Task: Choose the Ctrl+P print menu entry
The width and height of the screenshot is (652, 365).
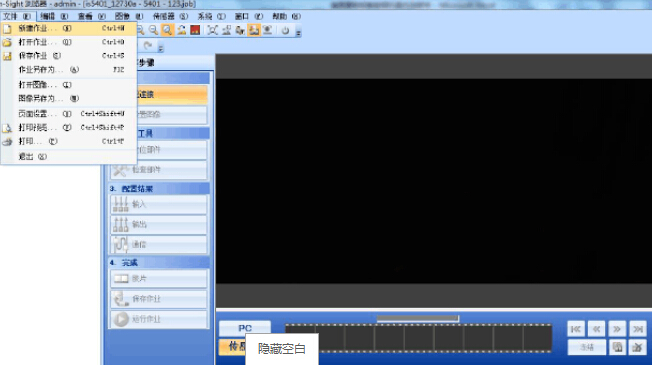Action: point(69,141)
